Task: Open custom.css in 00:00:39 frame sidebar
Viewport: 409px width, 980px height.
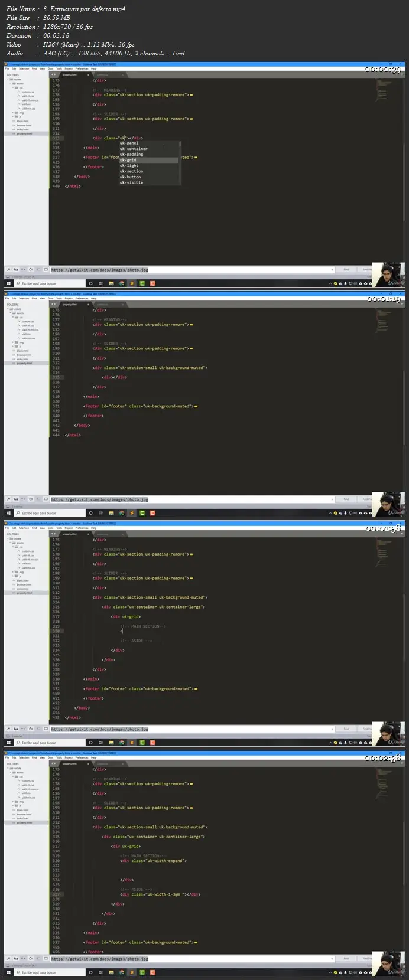Action: tap(28, 92)
